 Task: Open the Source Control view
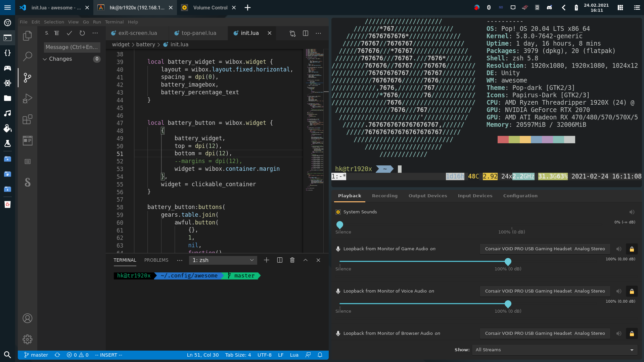28,77
